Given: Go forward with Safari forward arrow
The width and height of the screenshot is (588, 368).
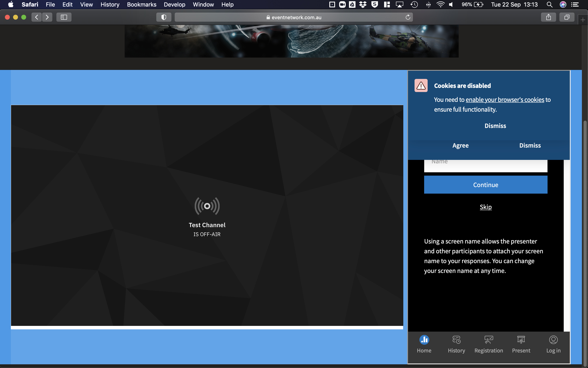Looking at the screenshot, I should (47, 17).
